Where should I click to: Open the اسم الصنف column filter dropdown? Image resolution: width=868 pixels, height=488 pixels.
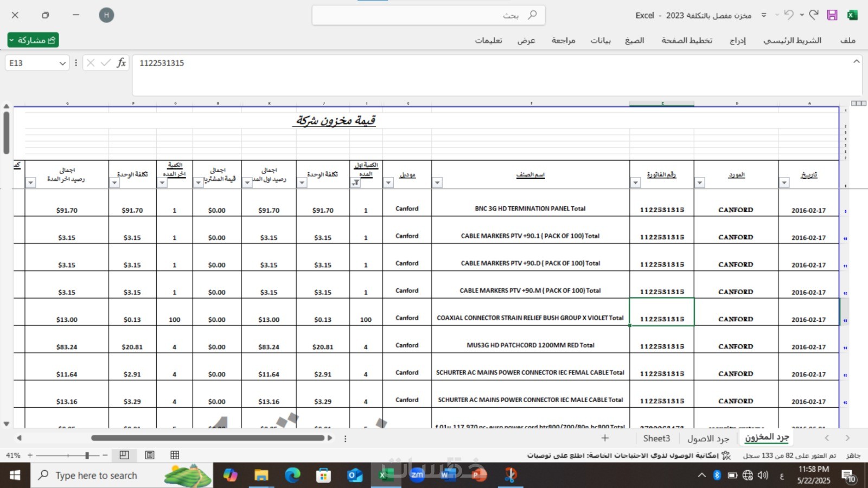(437, 183)
